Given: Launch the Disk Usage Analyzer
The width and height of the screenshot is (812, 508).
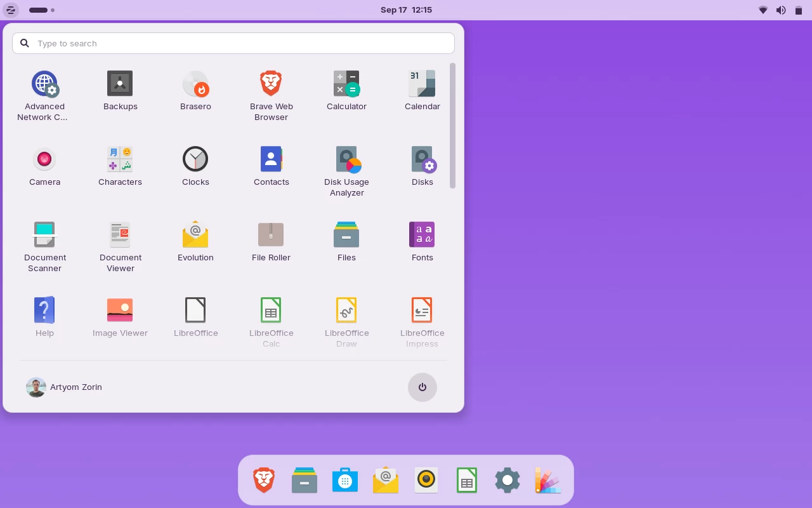Looking at the screenshot, I should 346,165.
